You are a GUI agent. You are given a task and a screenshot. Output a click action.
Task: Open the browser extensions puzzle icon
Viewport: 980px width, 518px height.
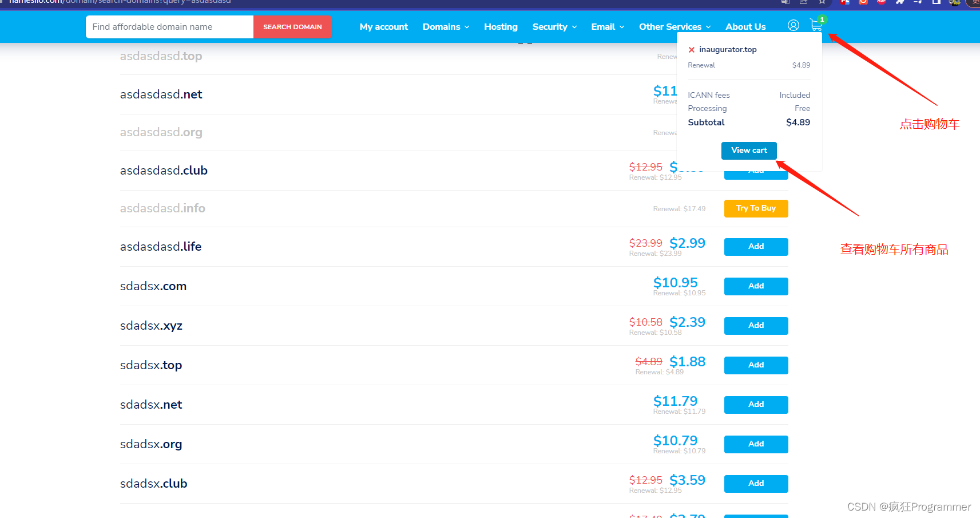(900, 2)
